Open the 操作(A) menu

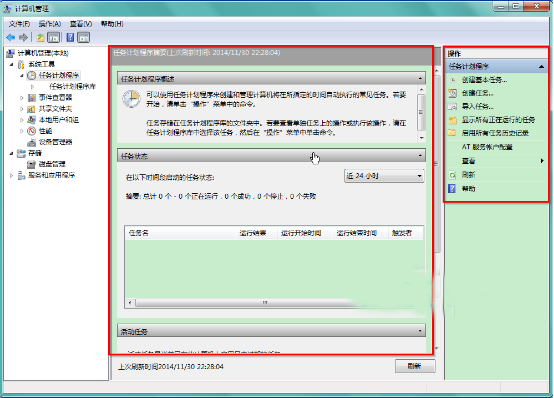pos(50,24)
